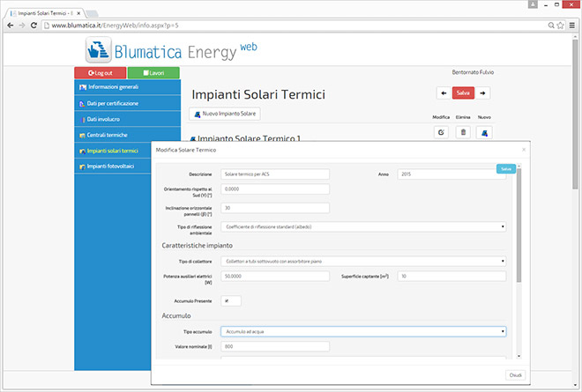Click the Nuovo solar panel icon button

(484, 132)
